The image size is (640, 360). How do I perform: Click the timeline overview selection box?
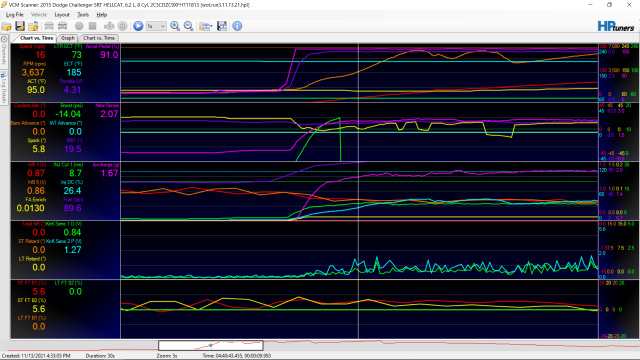point(211,346)
